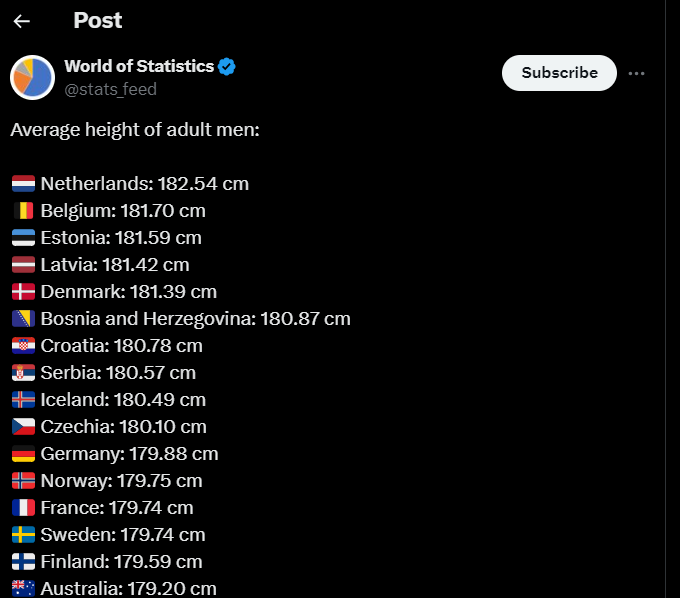Screen dimensions: 680x598
Task: Click the Denmark flag emoji
Action: click(x=24, y=292)
